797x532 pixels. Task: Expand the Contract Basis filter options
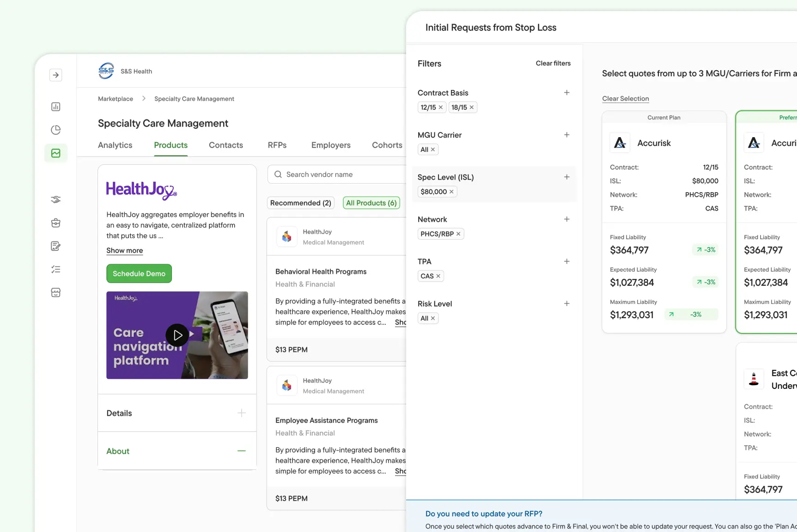566,93
